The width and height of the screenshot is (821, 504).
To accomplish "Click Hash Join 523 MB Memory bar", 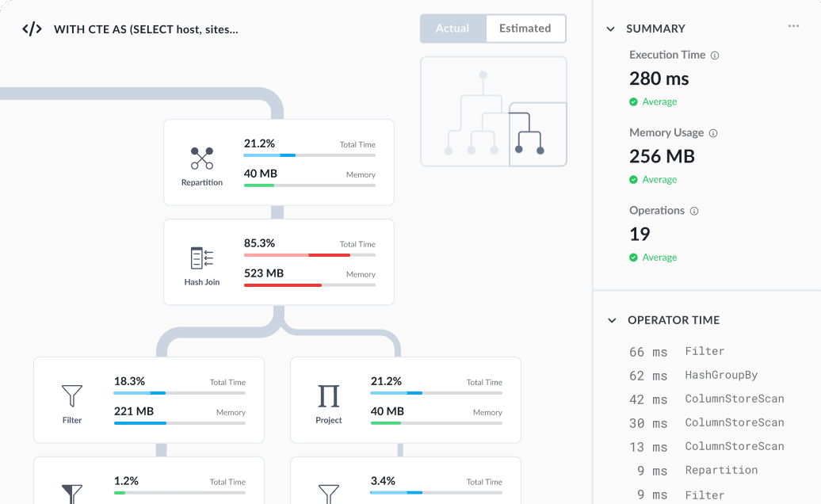I will [309, 285].
